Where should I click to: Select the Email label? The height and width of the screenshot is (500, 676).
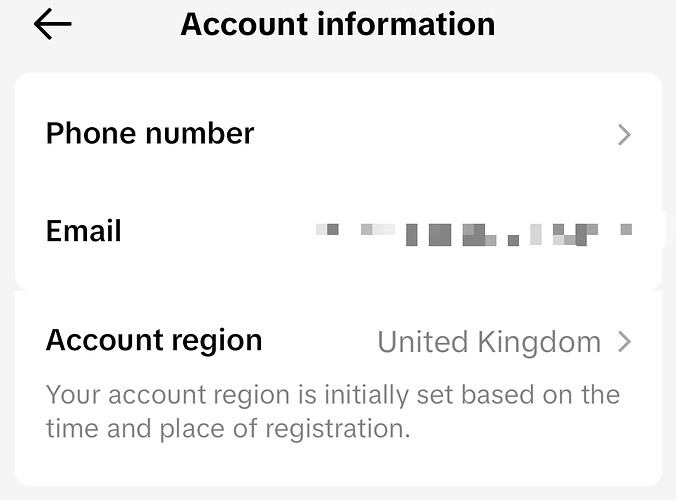83,232
